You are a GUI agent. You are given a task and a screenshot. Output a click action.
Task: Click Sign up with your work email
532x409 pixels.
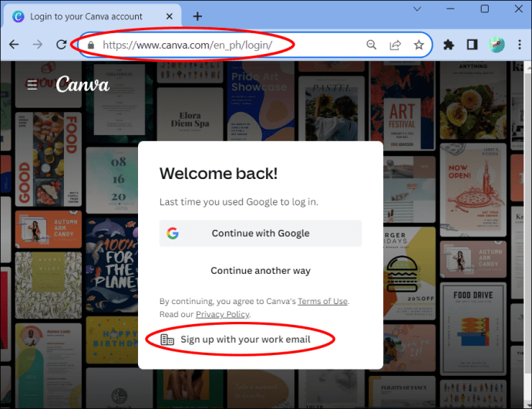pos(235,340)
